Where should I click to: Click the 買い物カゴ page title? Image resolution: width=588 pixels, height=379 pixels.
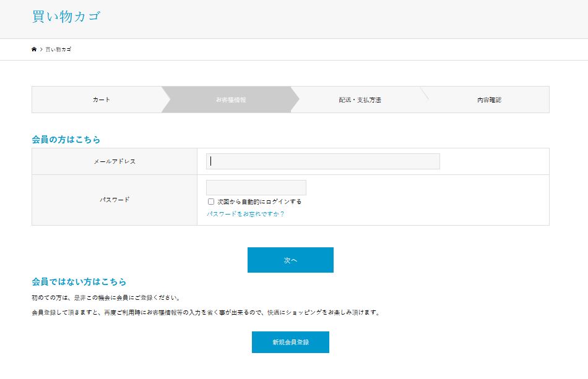point(66,17)
